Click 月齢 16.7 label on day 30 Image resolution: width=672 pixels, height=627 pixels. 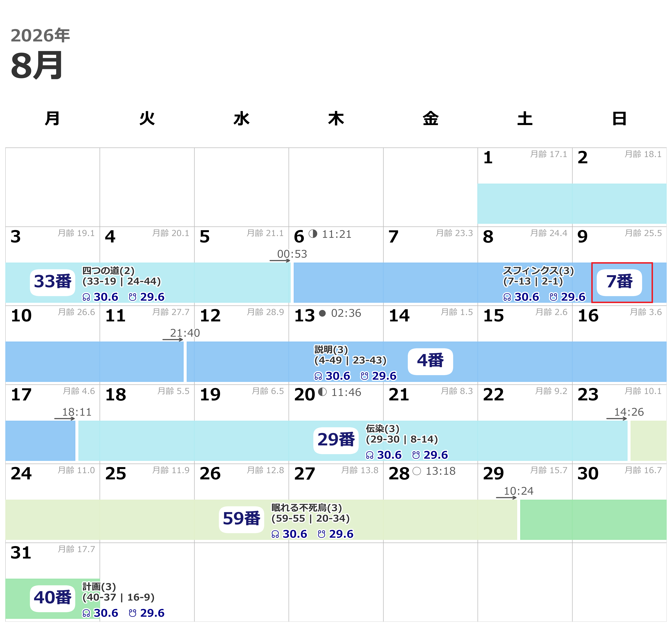pos(643,470)
